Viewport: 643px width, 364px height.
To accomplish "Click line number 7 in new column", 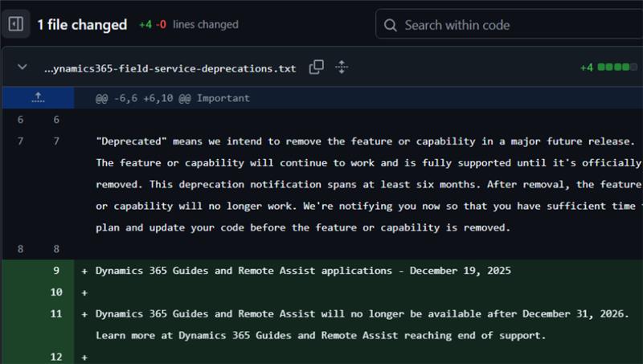I will pyautogui.click(x=56, y=141).
